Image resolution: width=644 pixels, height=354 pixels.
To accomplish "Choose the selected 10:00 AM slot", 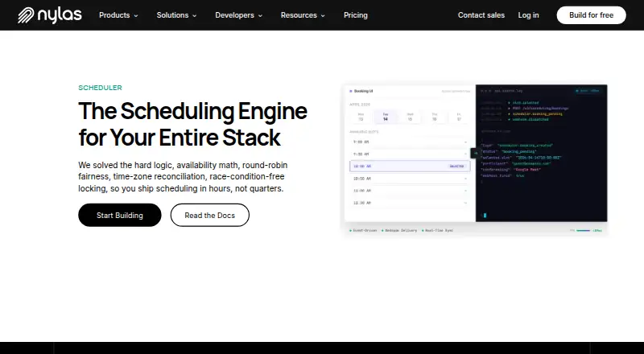I will click(x=410, y=167).
